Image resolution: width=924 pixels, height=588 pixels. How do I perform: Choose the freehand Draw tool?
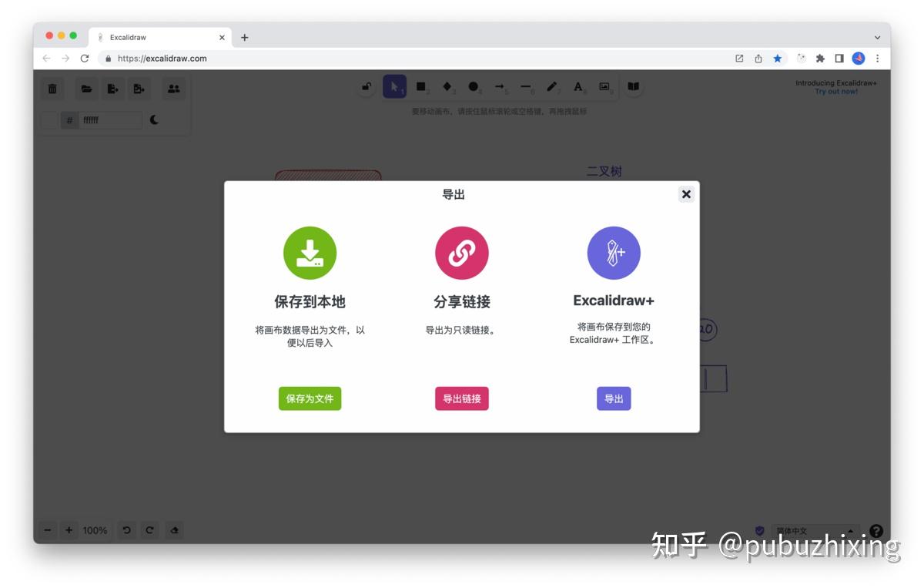pos(552,86)
